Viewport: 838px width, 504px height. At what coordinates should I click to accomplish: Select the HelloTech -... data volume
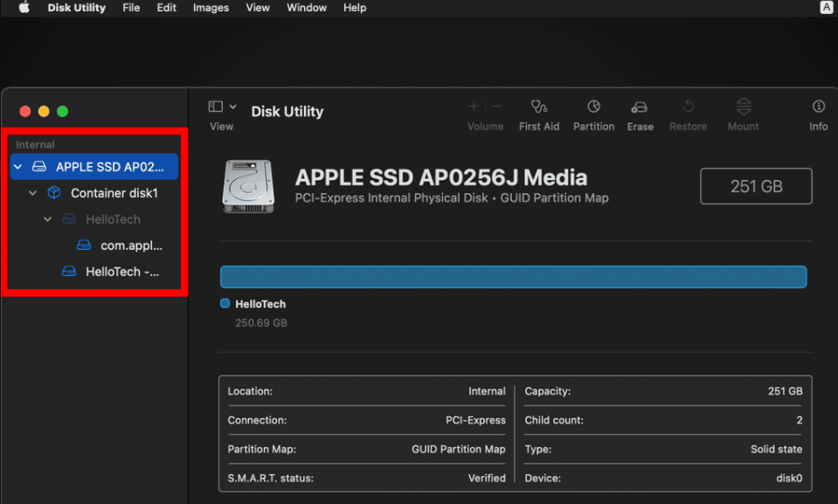(122, 272)
